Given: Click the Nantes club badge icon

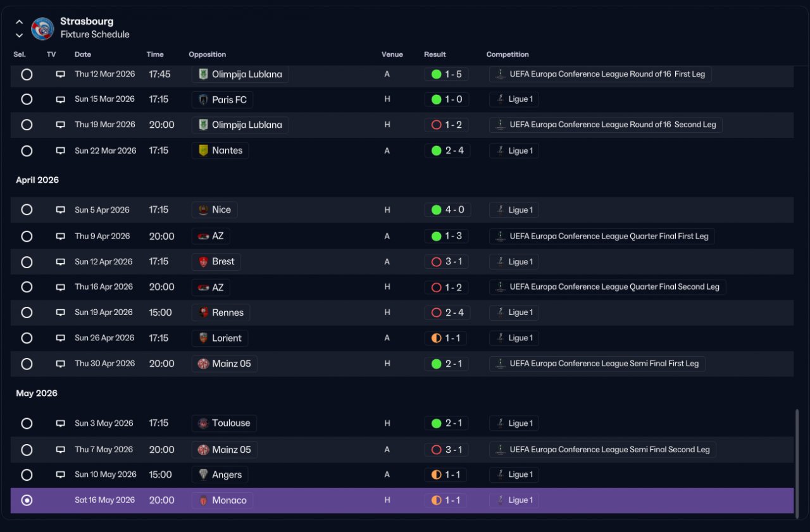Looking at the screenshot, I should [203, 151].
